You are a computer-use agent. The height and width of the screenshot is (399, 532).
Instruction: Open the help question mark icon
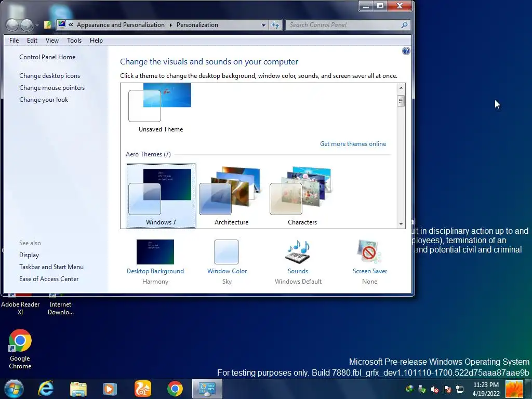coord(406,51)
